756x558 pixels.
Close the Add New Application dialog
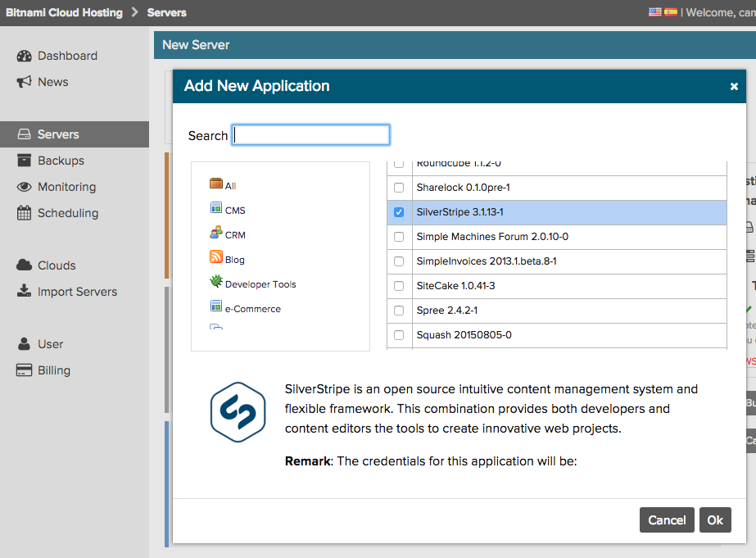[x=734, y=86]
